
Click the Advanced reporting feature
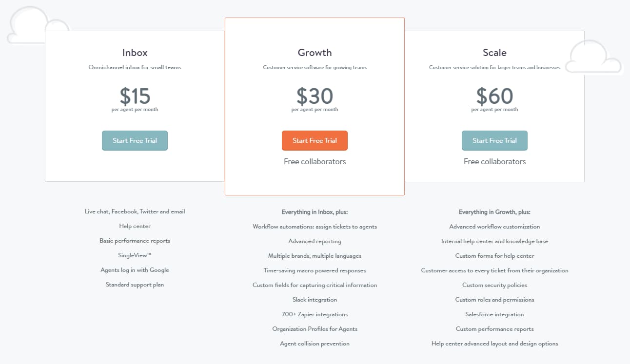[315, 241]
